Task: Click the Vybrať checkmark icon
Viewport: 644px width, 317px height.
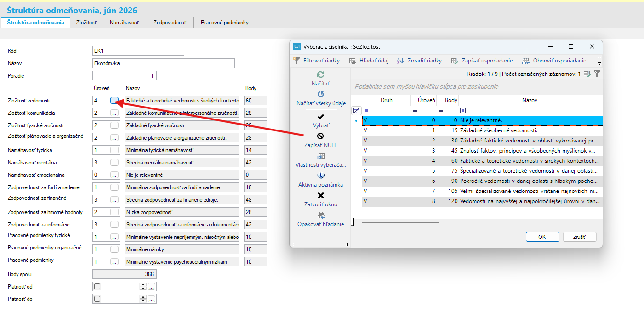Action: (321, 117)
